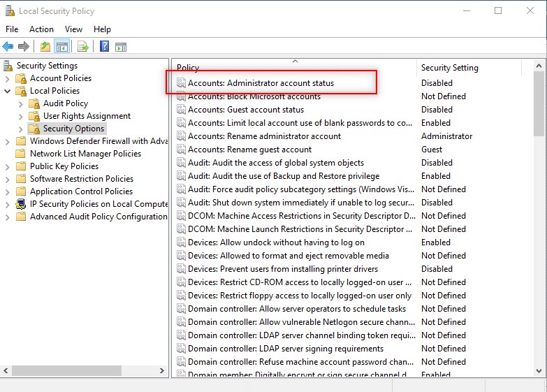Click the policy list scroll down arrow
The image size is (547, 392).
(539, 371)
